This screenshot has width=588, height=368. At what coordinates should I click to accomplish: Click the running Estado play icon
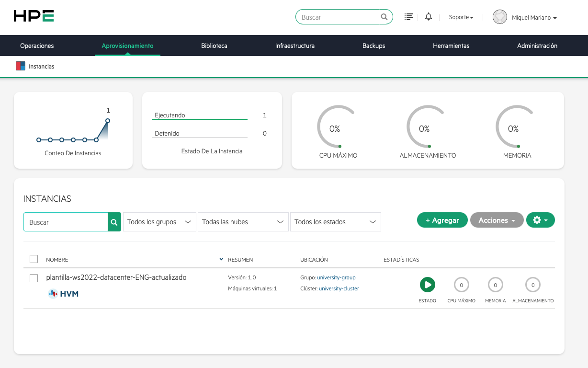click(428, 285)
